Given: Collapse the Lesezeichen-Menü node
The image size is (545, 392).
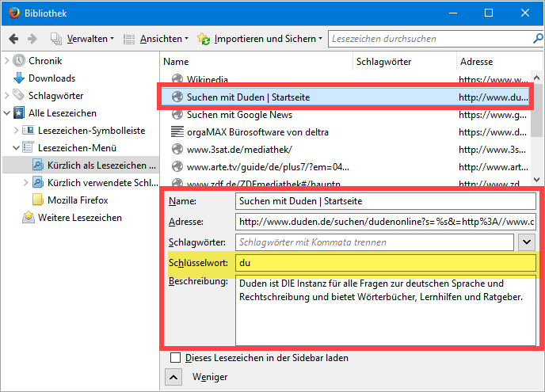Looking at the screenshot, I should pyautogui.click(x=16, y=148).
